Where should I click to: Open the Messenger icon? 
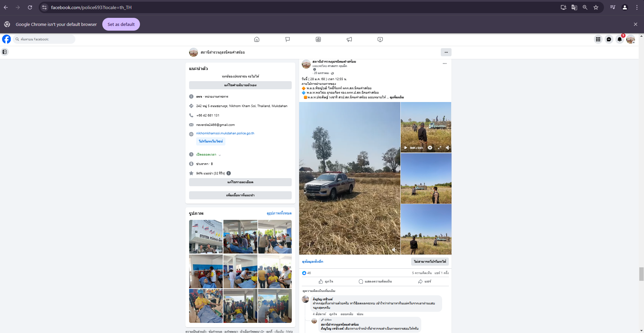pos(609,39)
